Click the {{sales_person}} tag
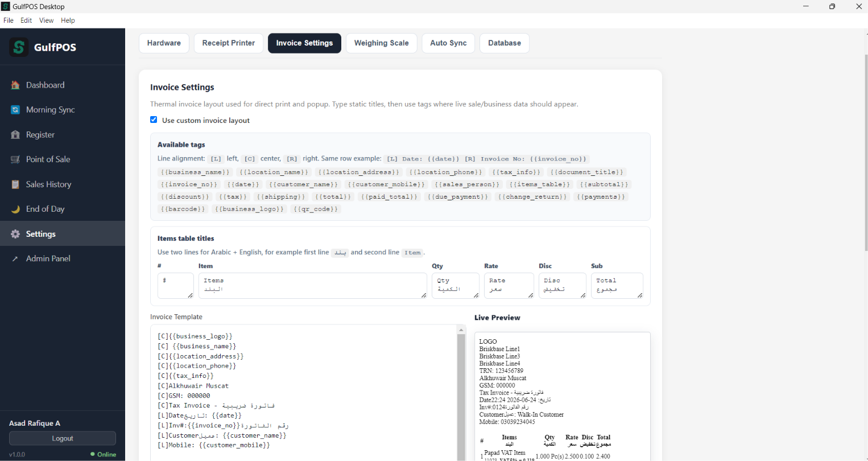This screenshot has width=868, height=461. click(466, 184)
